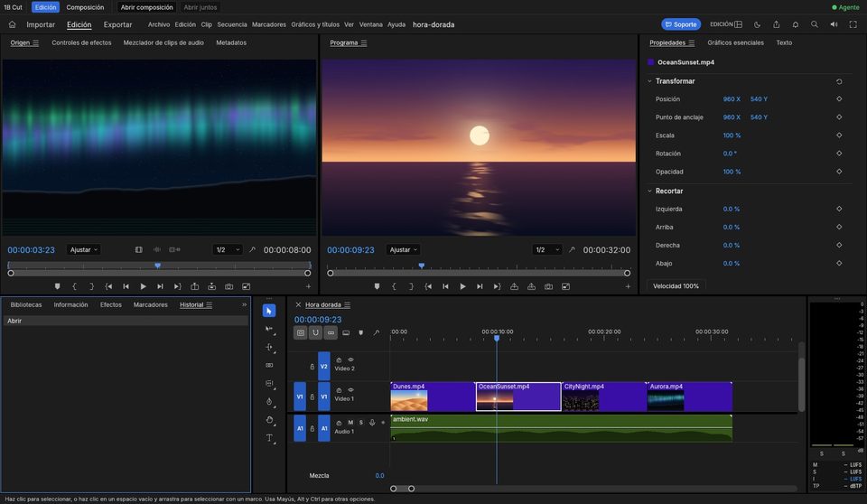This screenshot has width=867, height=504.
Task: Switch to the Efectos panel tab
Action: (110, 304)
